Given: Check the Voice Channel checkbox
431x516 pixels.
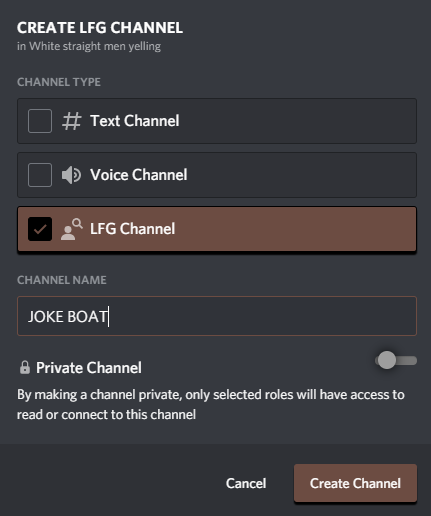Looking at the screenshot, I should coord(40,175).
